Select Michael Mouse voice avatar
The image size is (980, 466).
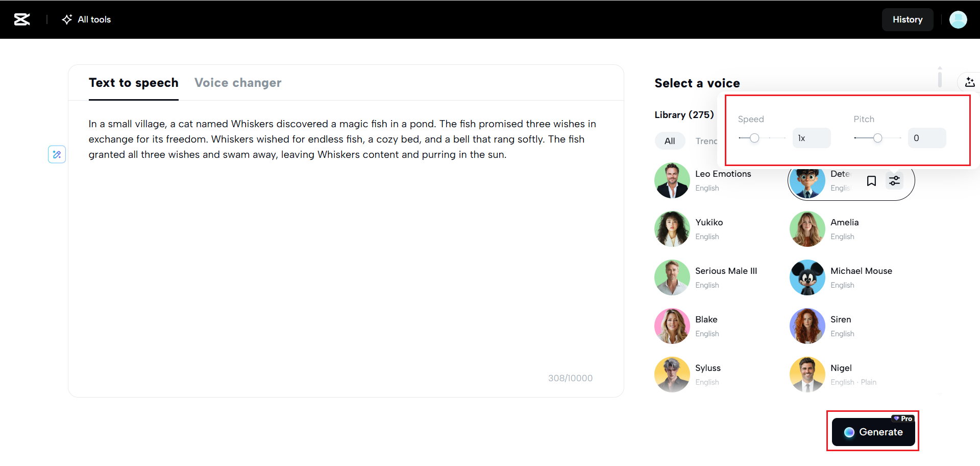[x=807, y=277]
